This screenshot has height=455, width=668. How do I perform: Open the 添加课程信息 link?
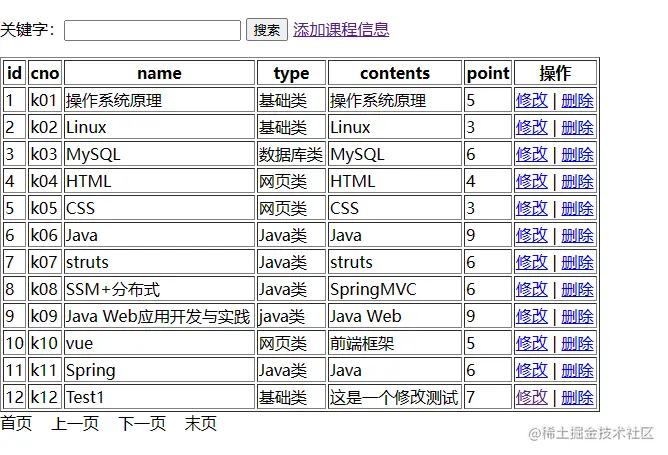click(x=341, y=29)
